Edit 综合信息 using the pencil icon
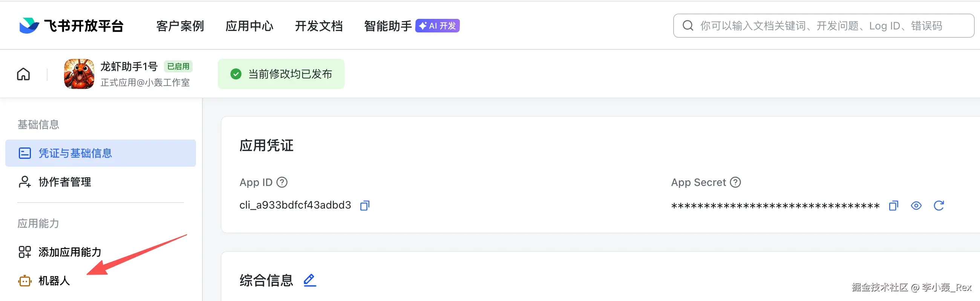 point(310,281)
